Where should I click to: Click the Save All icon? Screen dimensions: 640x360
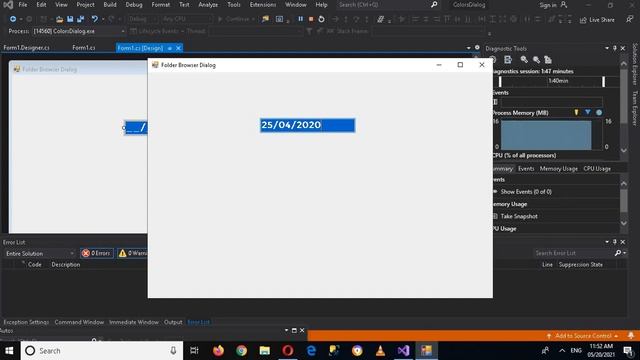(80, 19)
